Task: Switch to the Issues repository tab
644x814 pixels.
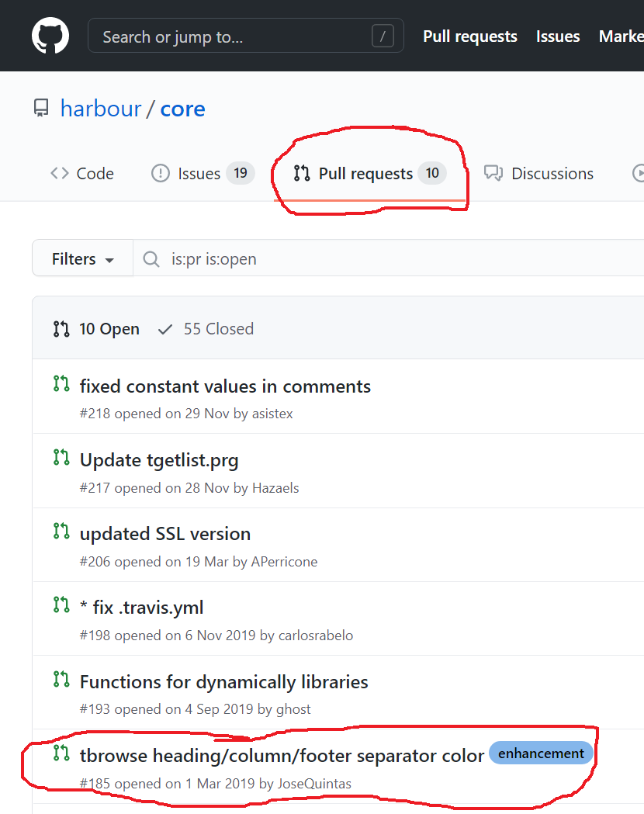Action: 203,173
